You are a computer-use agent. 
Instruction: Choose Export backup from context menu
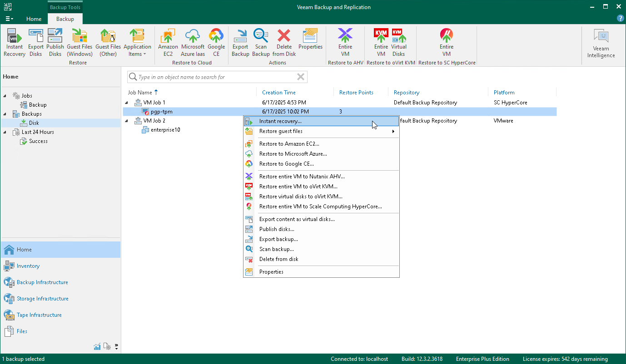321,239
